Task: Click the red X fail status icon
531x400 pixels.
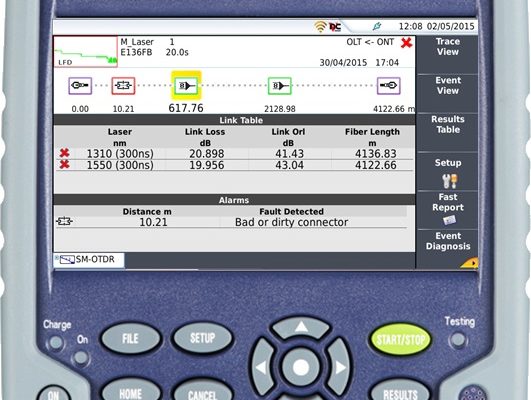Action: point(406,43)
